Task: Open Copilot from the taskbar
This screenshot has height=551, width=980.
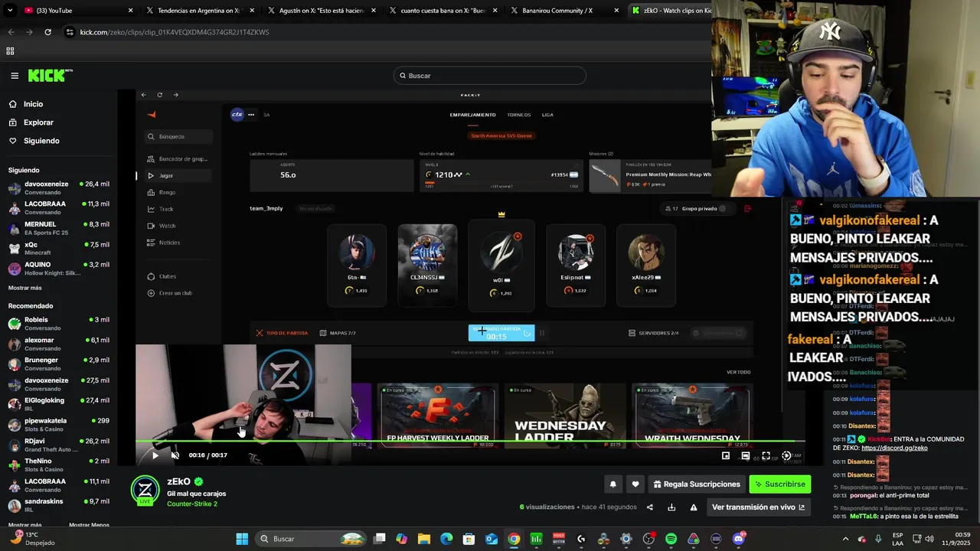Action: tap(401, 539)
